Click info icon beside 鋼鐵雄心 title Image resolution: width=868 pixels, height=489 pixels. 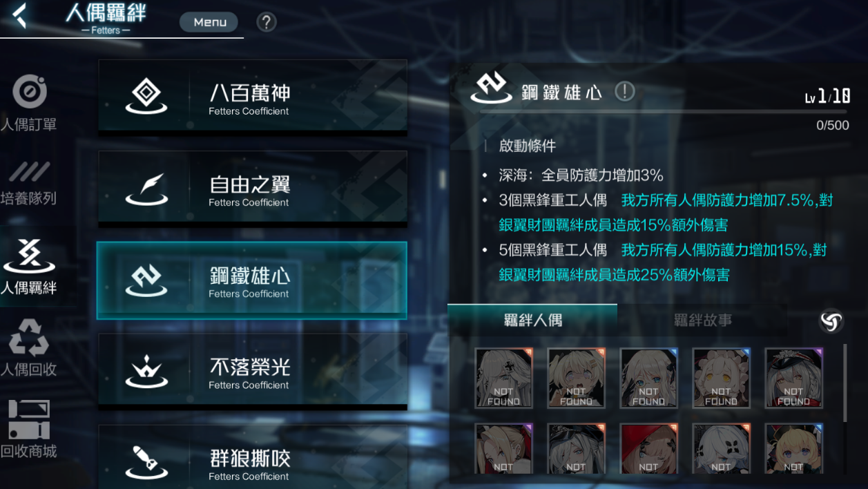pyautogui.click(x=625, y=91)
